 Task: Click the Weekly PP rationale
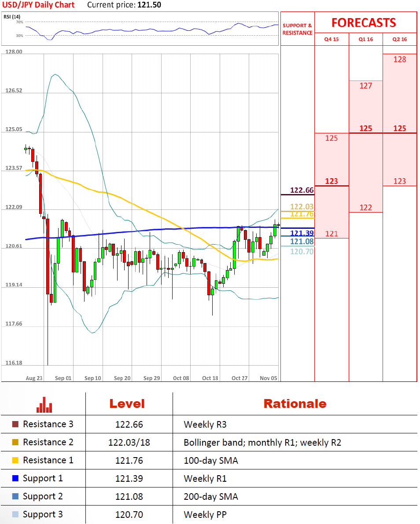tap(205, 515)
